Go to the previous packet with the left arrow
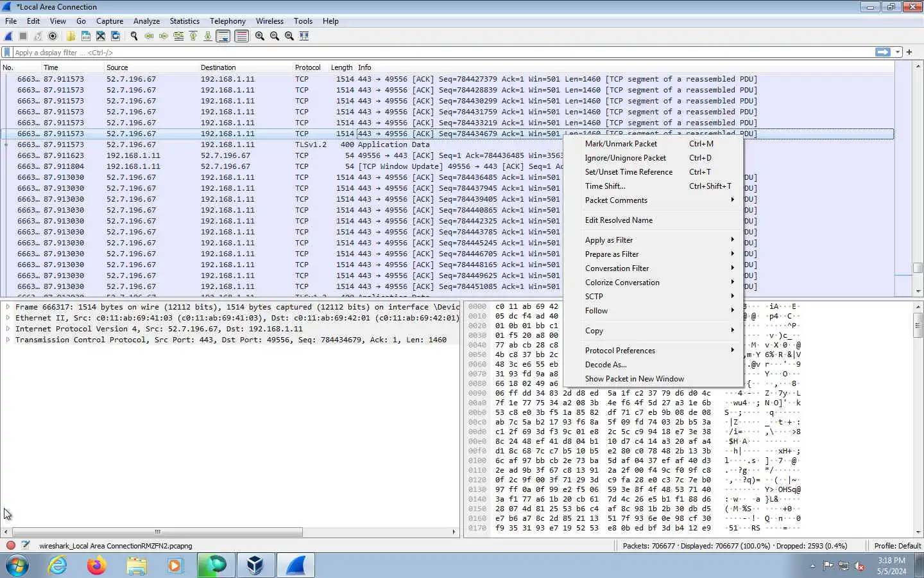This screenshot has height=578, width=924. 149,36
